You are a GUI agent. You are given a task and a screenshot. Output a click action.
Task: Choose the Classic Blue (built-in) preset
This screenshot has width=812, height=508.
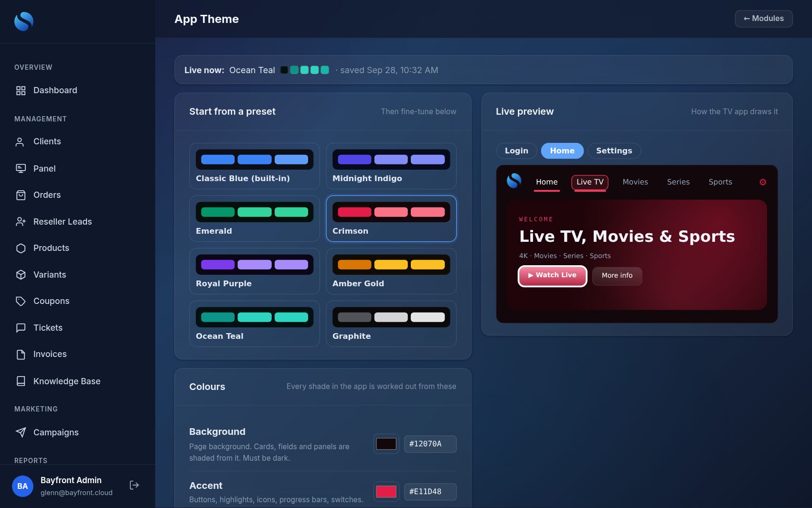pos(254,166)
